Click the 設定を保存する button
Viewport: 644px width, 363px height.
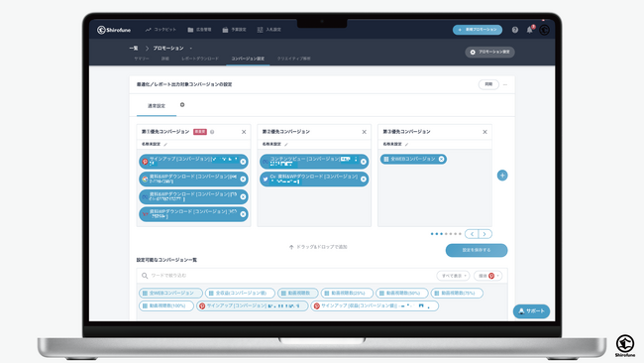pyautogui.click(x=477, y=250)
